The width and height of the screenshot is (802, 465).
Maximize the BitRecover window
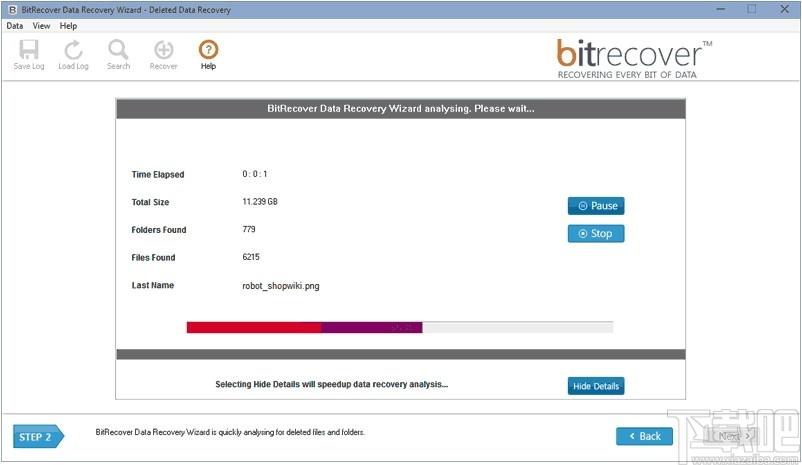[751, 9]
